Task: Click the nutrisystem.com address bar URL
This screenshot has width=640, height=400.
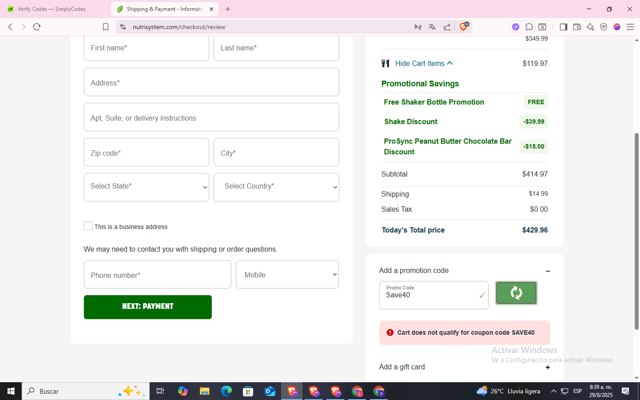Action: click(x=179, y=27)
